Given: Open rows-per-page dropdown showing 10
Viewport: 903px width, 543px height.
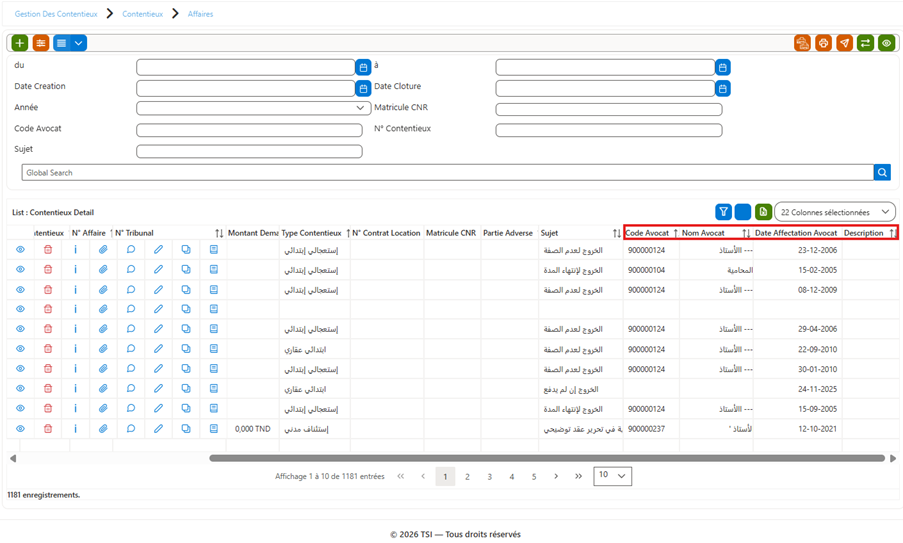Looking at the screenshot, I should [x=612, y=476].
